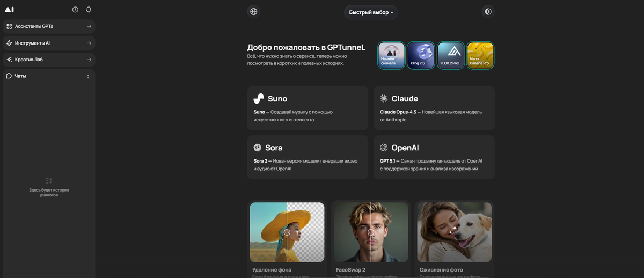Select the Ассистенты GPTs menu item
Image resolution: width=644 pixels, height=278 pixels.
(x=49, y=26)
